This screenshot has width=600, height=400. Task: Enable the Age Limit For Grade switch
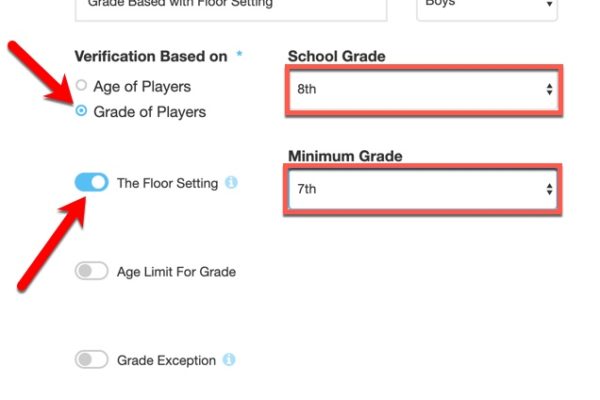91,271
